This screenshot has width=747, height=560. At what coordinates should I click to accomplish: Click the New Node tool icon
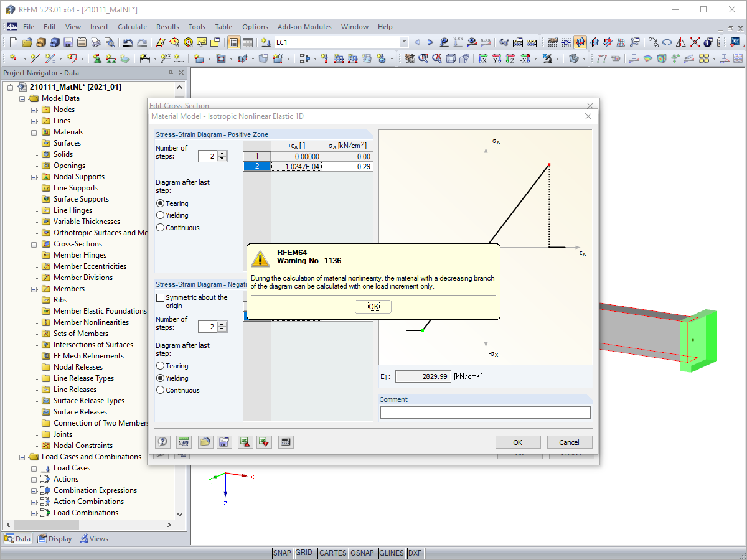pos(13,58)
